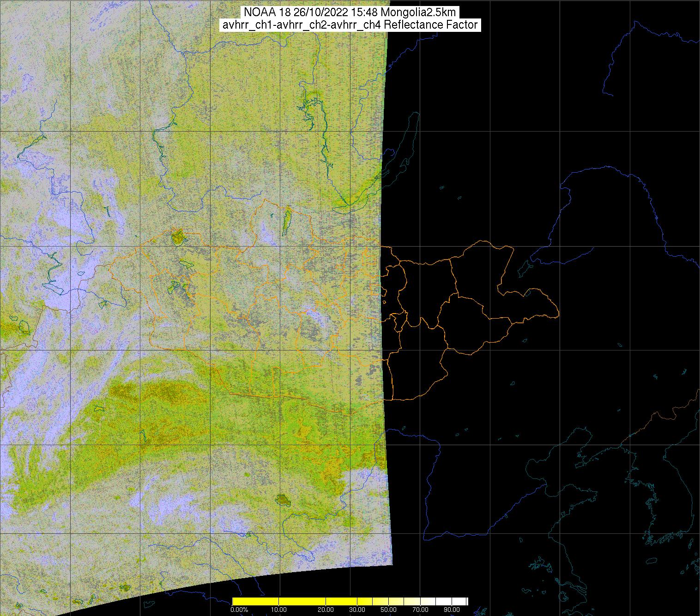Select the pale yellow segment right of 50.00
Screen dimensions: 700x616
click(396, 601)
